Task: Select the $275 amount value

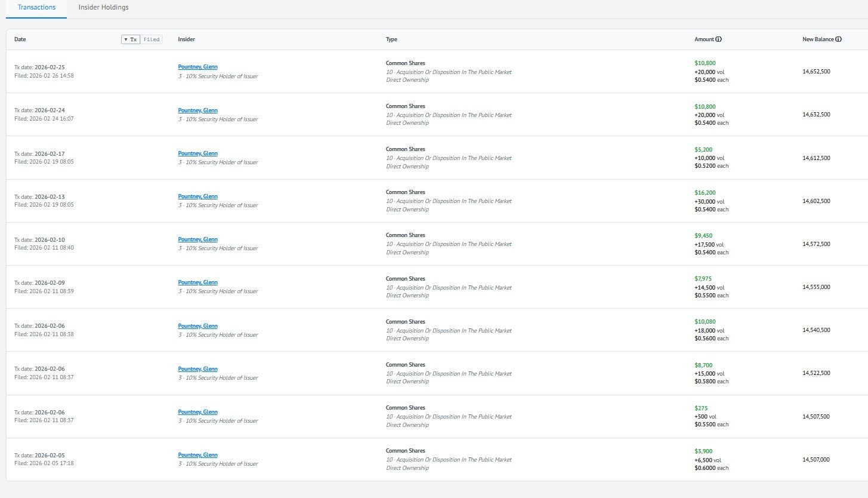Action: [701, 408]
